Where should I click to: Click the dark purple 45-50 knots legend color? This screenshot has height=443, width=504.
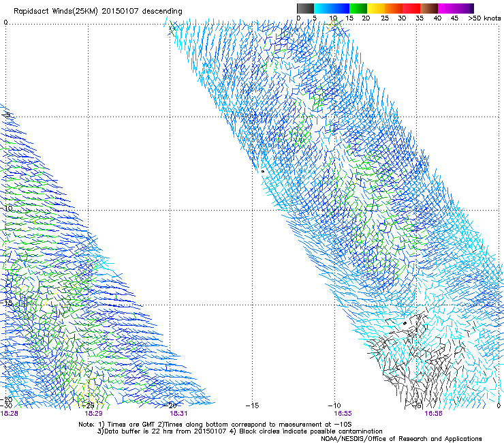[x=464, y=8]
